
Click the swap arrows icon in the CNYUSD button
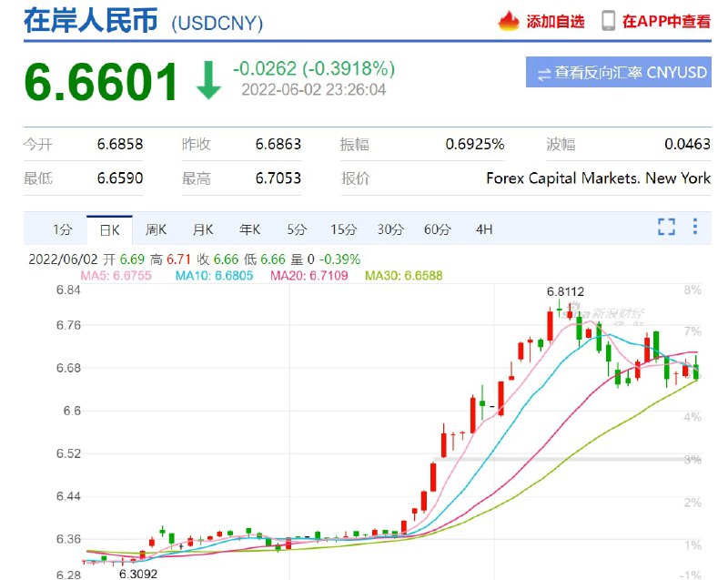(x=543, y=73)
